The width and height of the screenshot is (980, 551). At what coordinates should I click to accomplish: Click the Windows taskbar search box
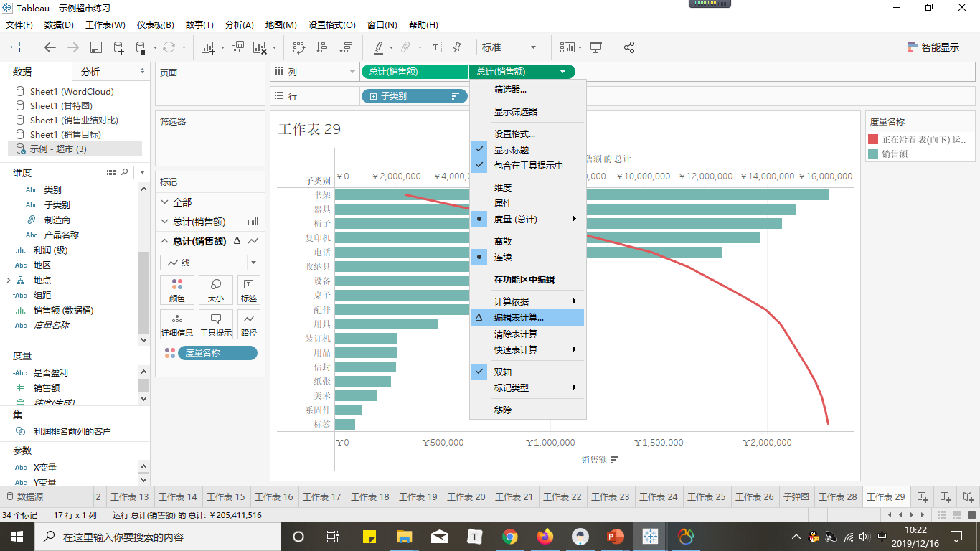coord(157,537)
